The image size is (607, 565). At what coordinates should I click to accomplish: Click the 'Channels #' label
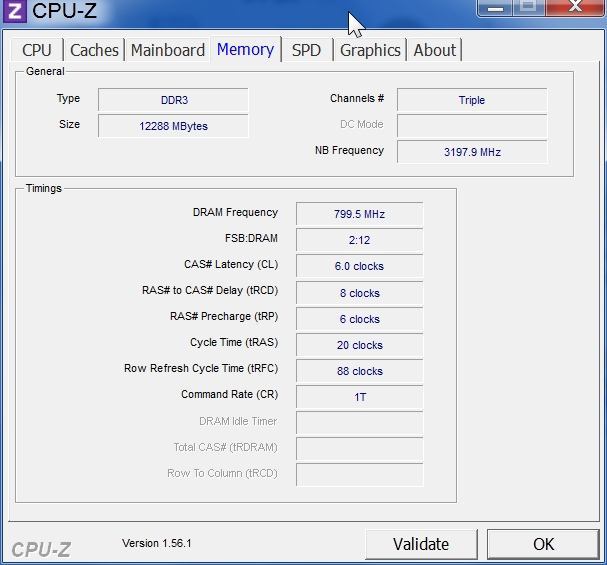pos(357,98)
